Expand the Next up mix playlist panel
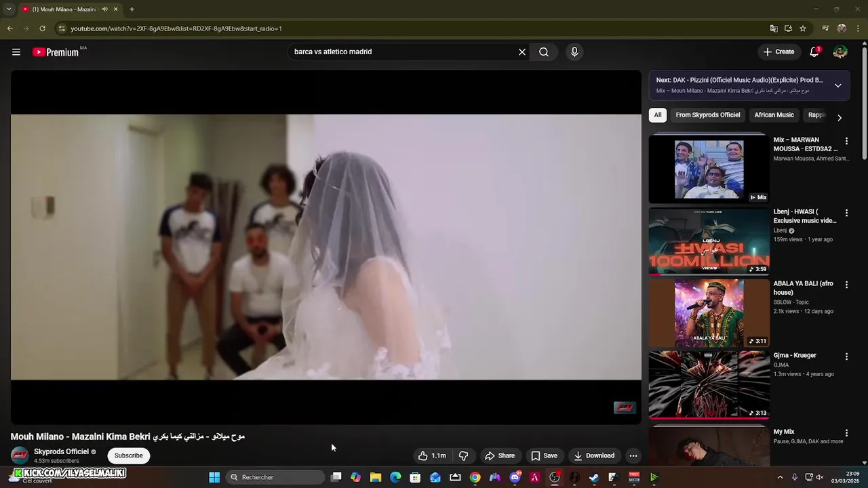 coord(838,85)
